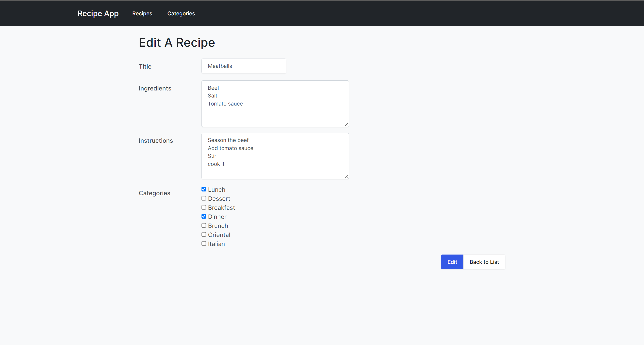Image resolution: width=644 pixels, height=346 pixels.
Task: Uncheck the Lunch category checkbox
Action: [x=204, y=189]
